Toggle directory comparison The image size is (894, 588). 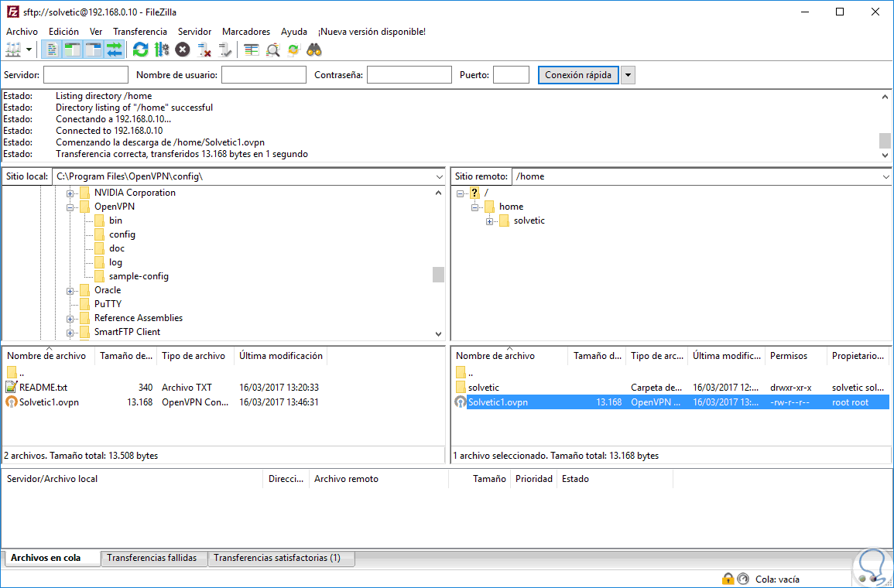(272, 50)
